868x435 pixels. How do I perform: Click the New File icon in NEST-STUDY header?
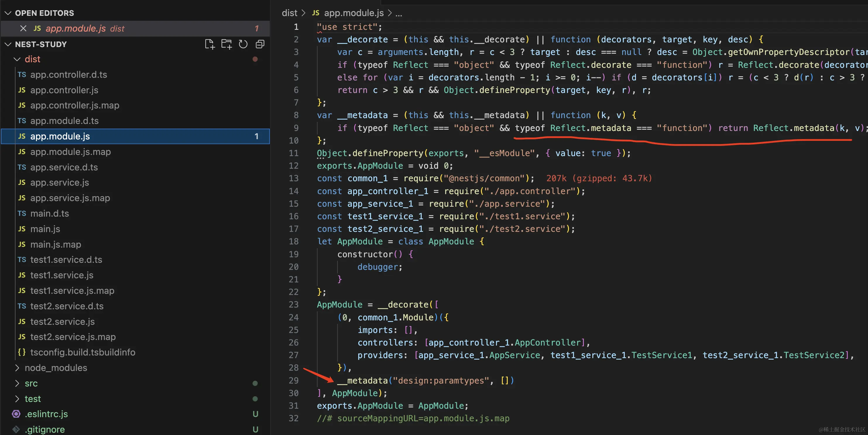pyautogui.click(x=209, y=44)
